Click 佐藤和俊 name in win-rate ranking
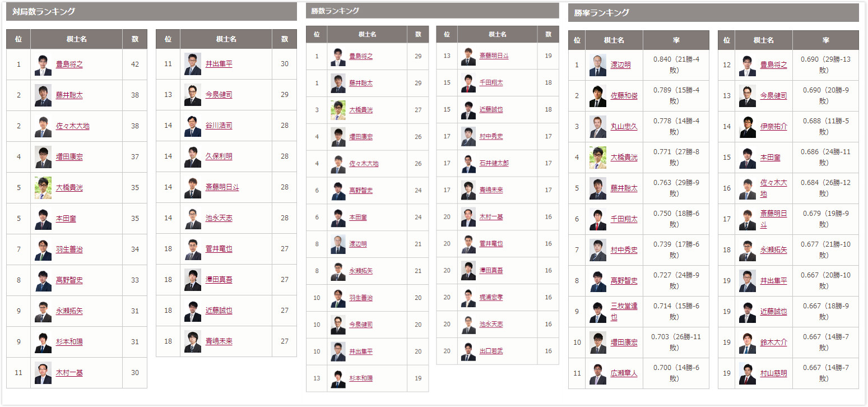Viewport: 868px width, 407px height. (x=624, y=96)
